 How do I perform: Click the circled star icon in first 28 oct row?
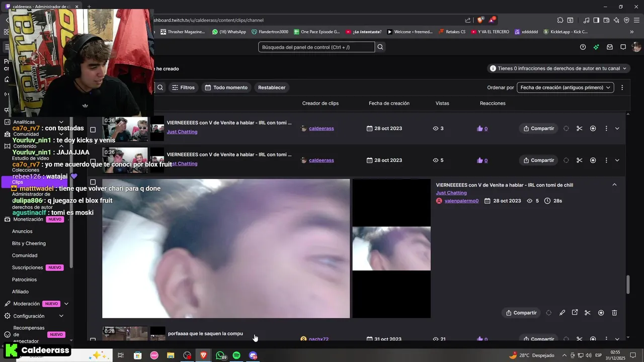point(593,128)
